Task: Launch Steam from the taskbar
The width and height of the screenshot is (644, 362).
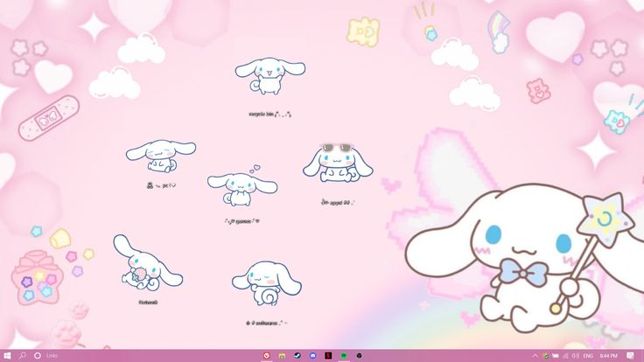Action: click(297, 356)
